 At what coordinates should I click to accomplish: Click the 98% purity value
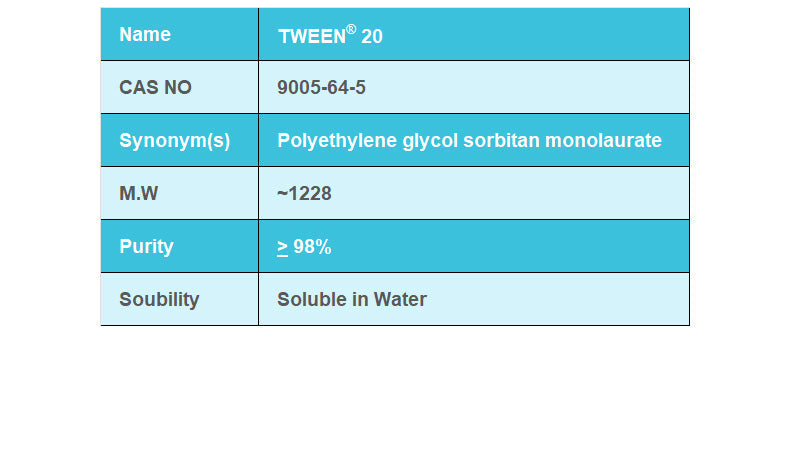[x=312, y=247]
